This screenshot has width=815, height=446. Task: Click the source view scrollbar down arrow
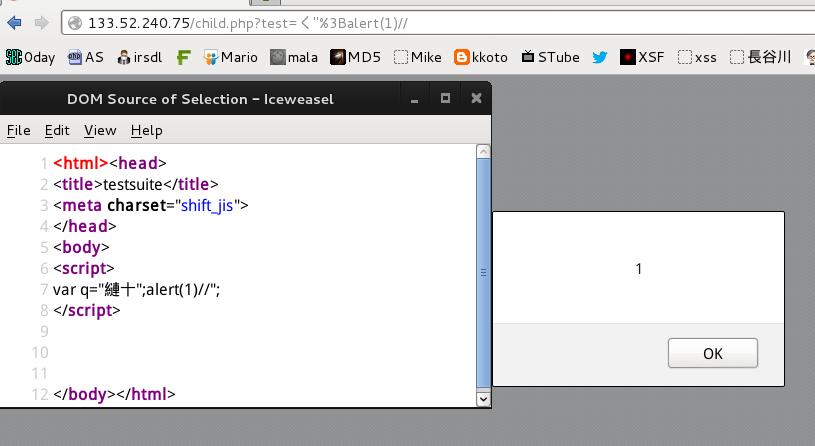(x=483, y=399)
